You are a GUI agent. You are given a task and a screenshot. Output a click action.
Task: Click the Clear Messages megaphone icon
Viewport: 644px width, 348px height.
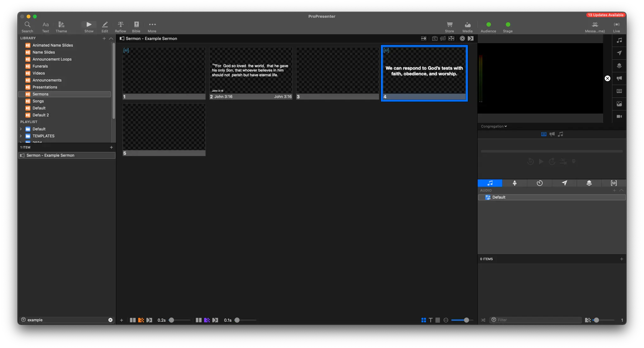pos(619,78)
